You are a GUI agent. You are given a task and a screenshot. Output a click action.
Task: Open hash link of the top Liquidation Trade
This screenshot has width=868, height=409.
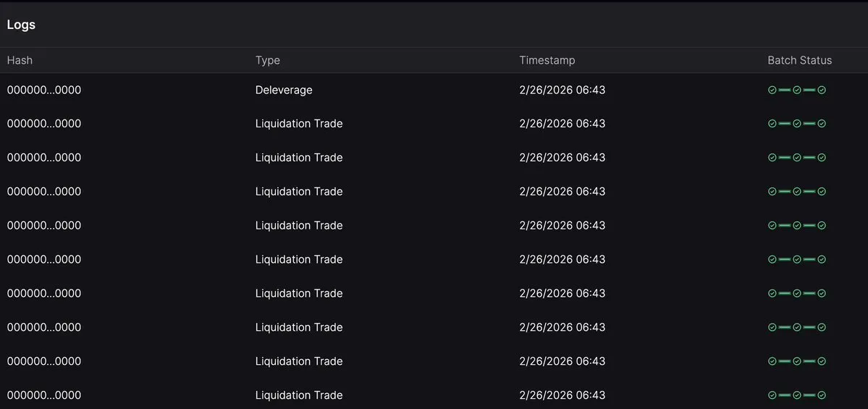(44, 124)
